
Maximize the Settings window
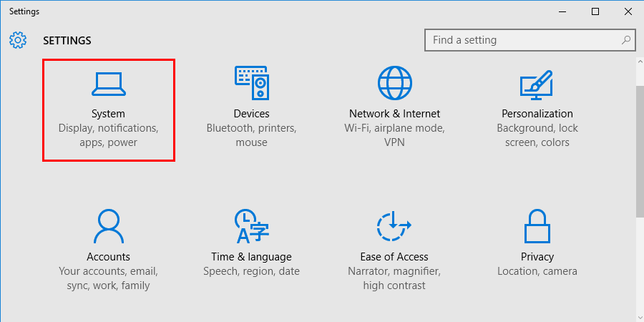point(595,11)
